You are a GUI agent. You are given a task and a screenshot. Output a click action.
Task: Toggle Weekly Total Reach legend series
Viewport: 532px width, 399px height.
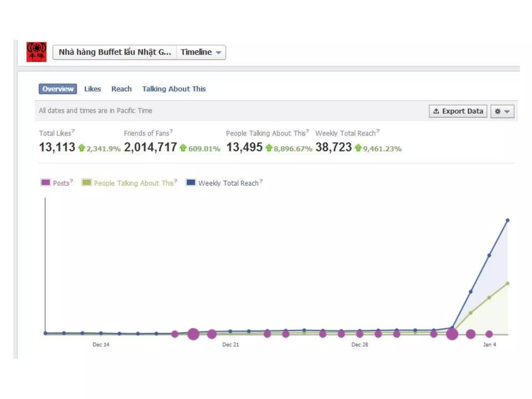(228, 183)
